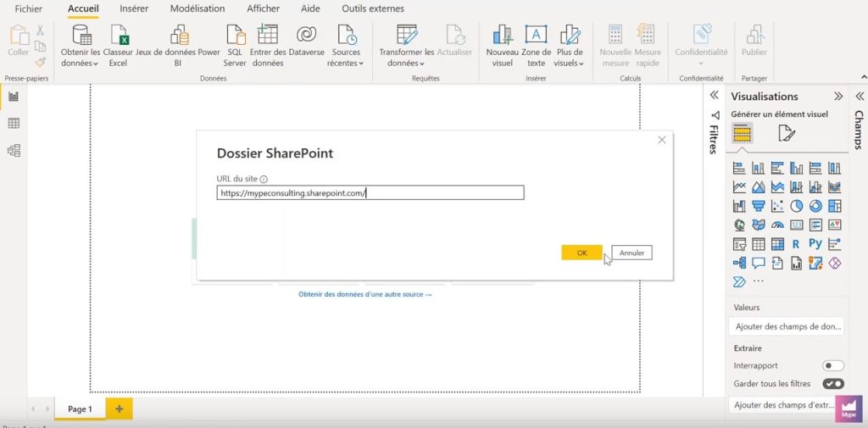Screen dimensions: 868x428
Task: Select the treemap visual
Action: point(834,207)
